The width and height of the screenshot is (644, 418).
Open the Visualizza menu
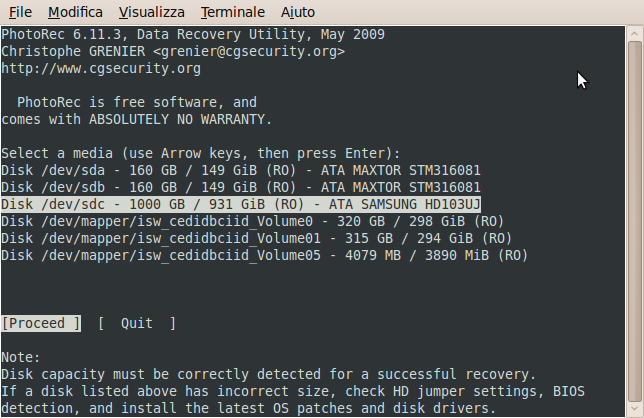click(152, 12)
